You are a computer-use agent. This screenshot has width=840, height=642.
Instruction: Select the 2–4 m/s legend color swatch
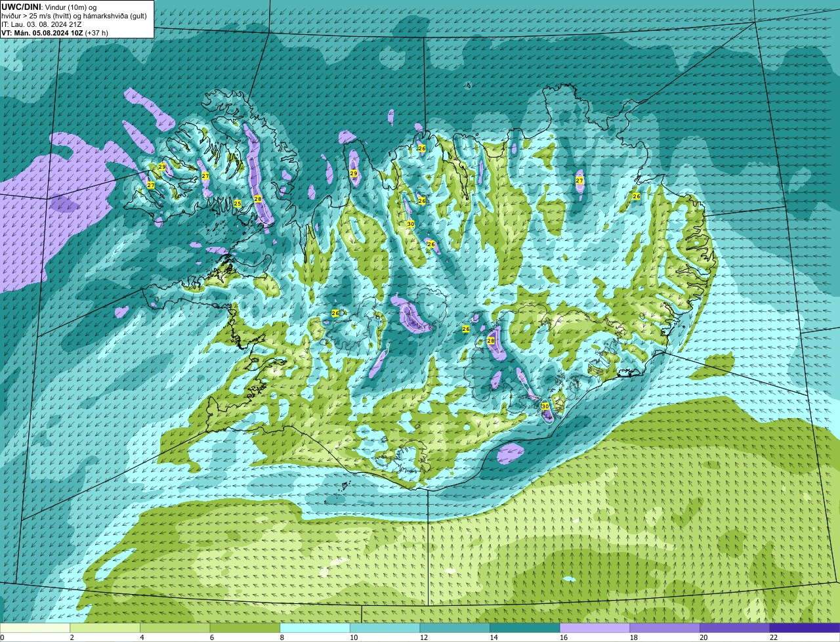[x=105, y=628]
